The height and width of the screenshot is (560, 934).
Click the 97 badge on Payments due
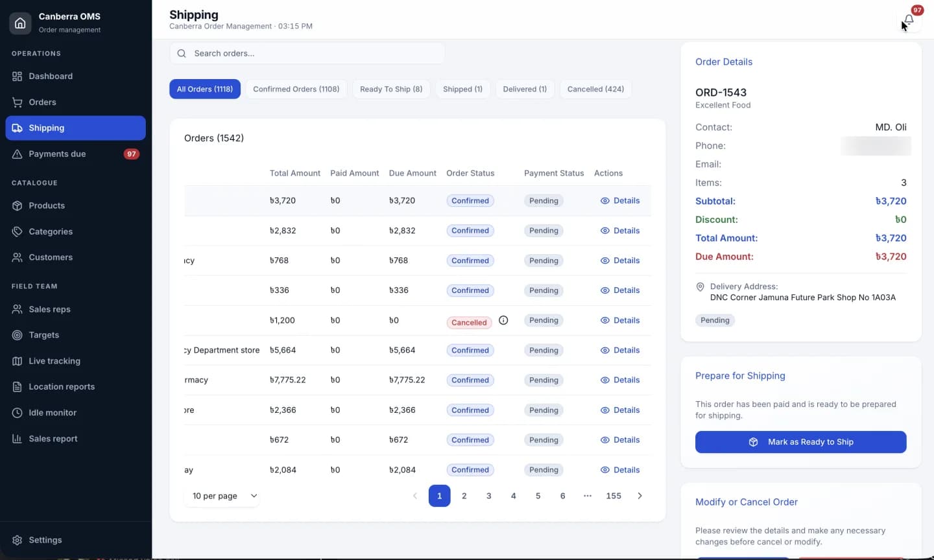tap(132, 154)
